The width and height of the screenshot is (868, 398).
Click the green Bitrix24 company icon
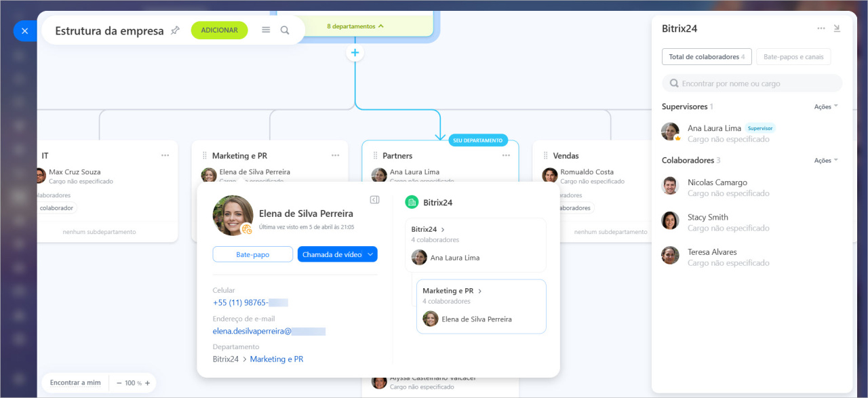[412, 202]
